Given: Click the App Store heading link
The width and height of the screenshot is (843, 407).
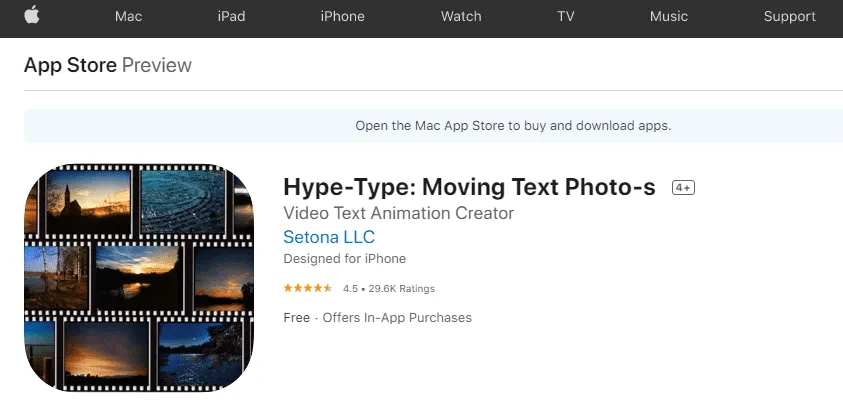Looking at the screenshot, I should [x=70, y=66].
